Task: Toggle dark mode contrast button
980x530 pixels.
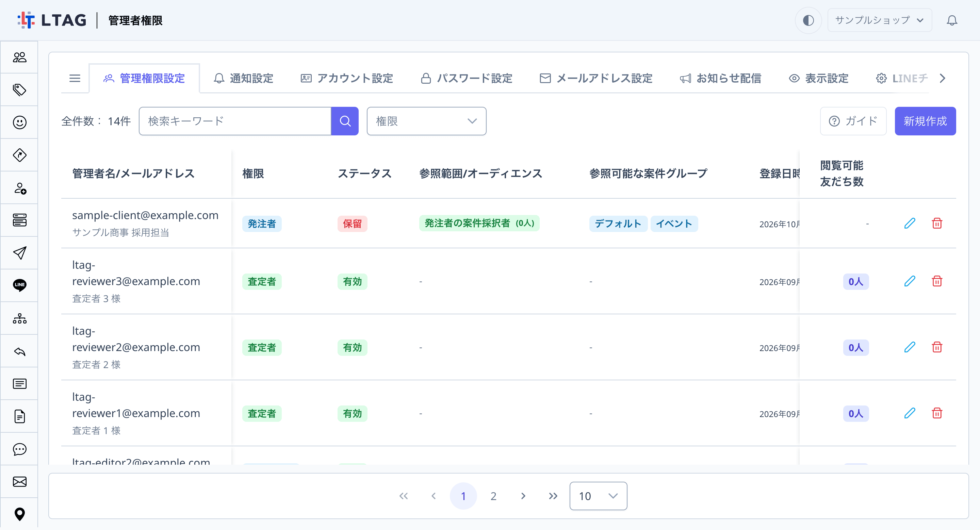Action: click(808, 20)
